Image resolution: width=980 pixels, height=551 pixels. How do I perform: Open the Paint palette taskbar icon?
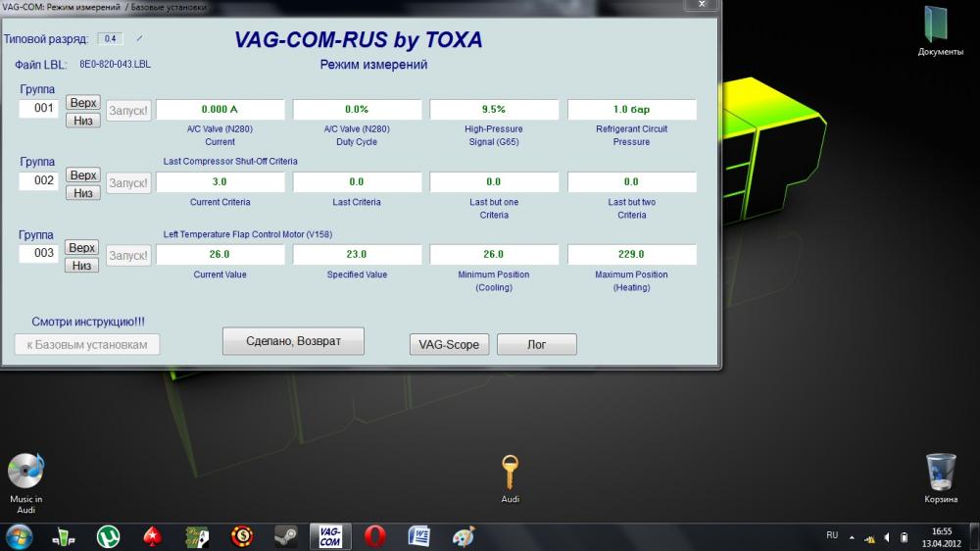pyautogui.click(x=464, y=536)
